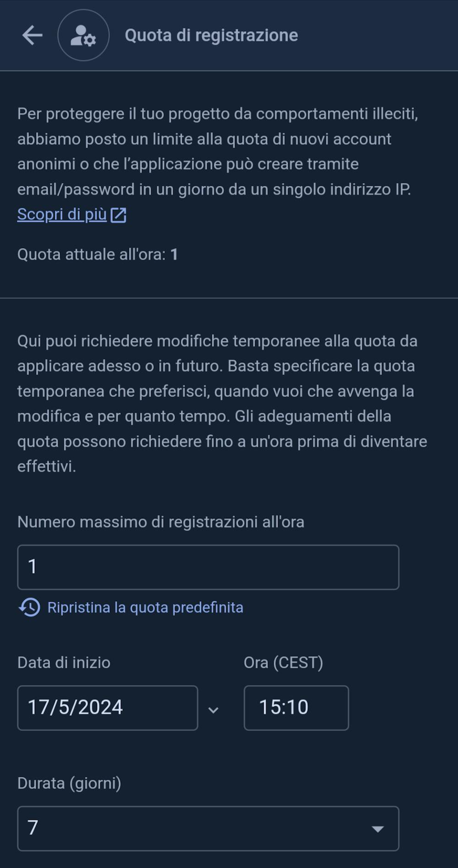458x868 pixels.
Task: Click the Numero massimo di registrazioni all'ora label
Action: click(161, 522)
